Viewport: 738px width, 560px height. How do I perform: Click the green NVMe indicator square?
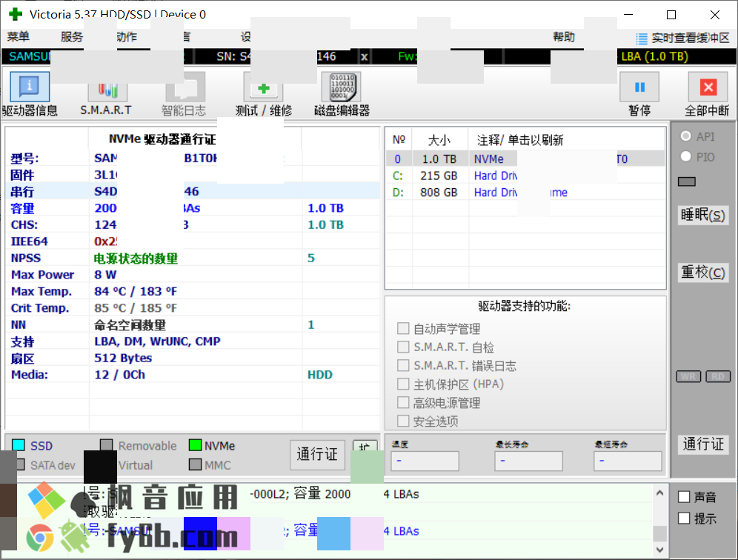(x=195, y=444)
